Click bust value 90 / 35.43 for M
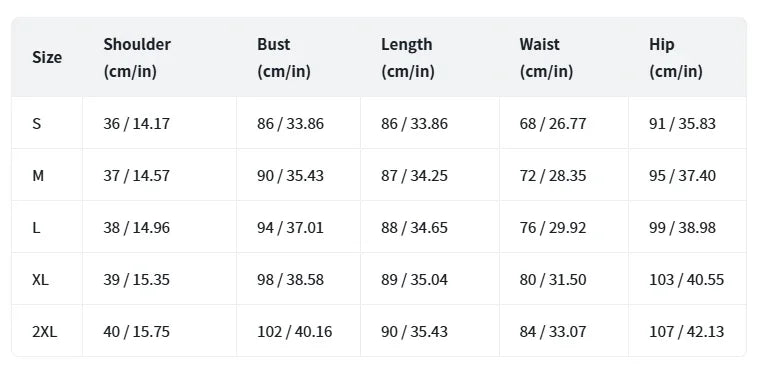This screenshot has height=370, width=769. click(290, 175)
